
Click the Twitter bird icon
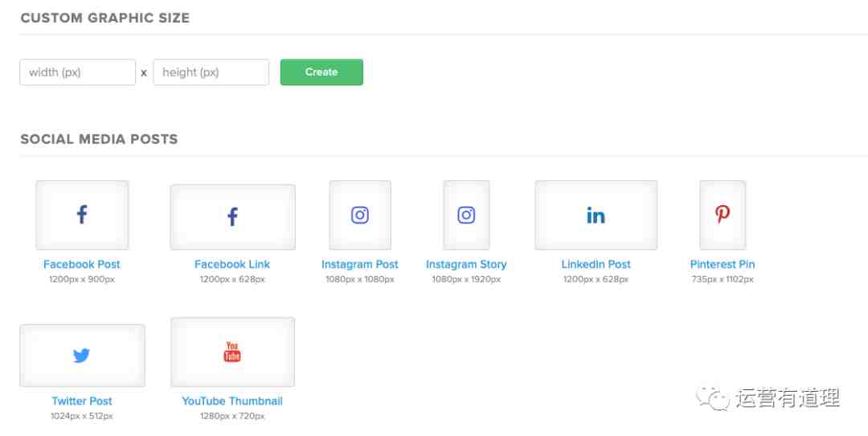coord(81,355)
